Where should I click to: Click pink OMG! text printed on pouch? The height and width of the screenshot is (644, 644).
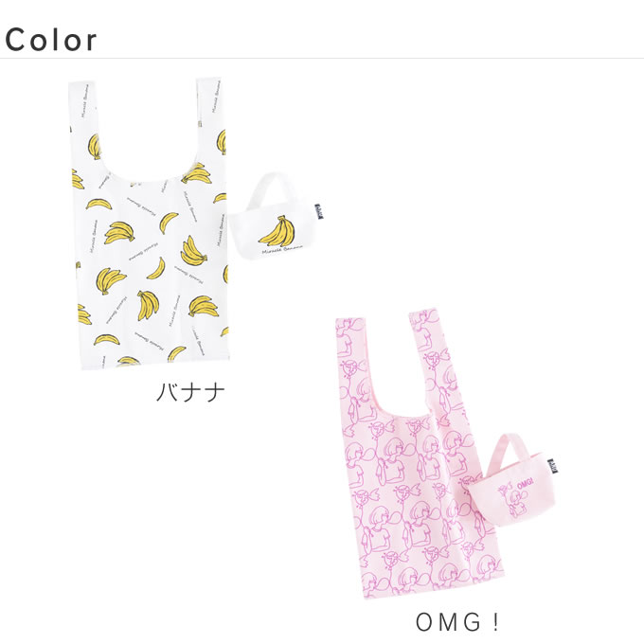click(x=526, y=483)
